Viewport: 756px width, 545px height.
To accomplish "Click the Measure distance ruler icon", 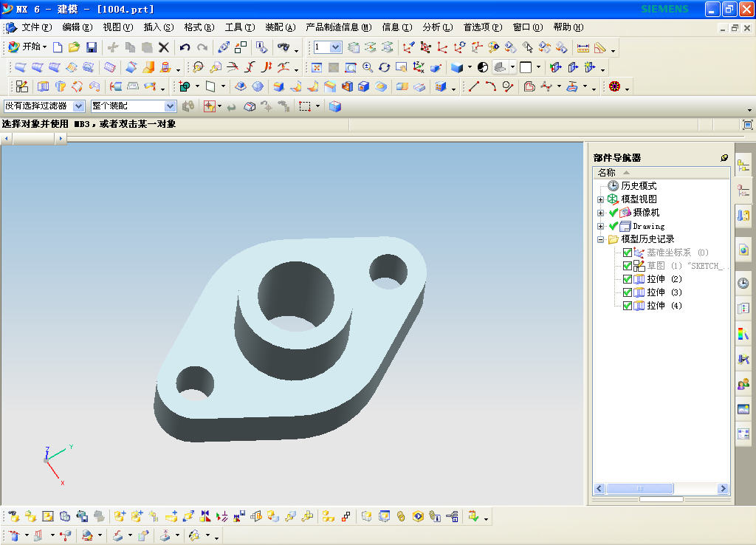I will 583,48.
